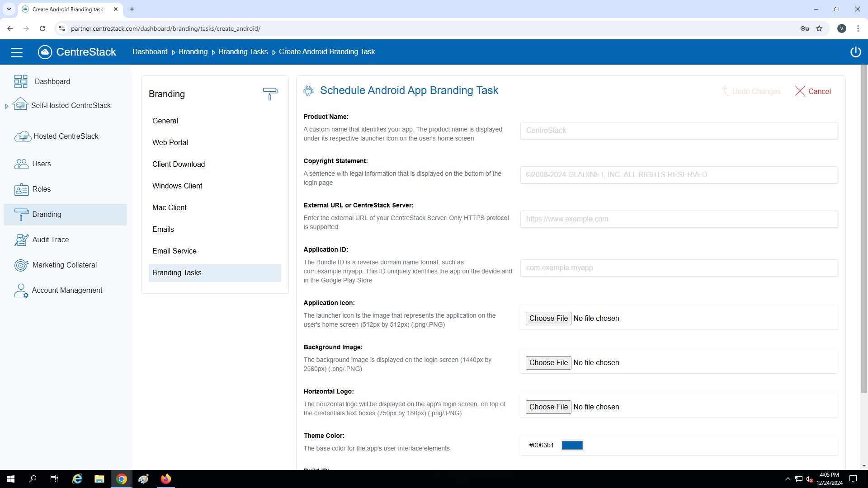This screenshot has height=488, width=868.
Task: Focus the Application ID input field
Action: coord(679,268)
